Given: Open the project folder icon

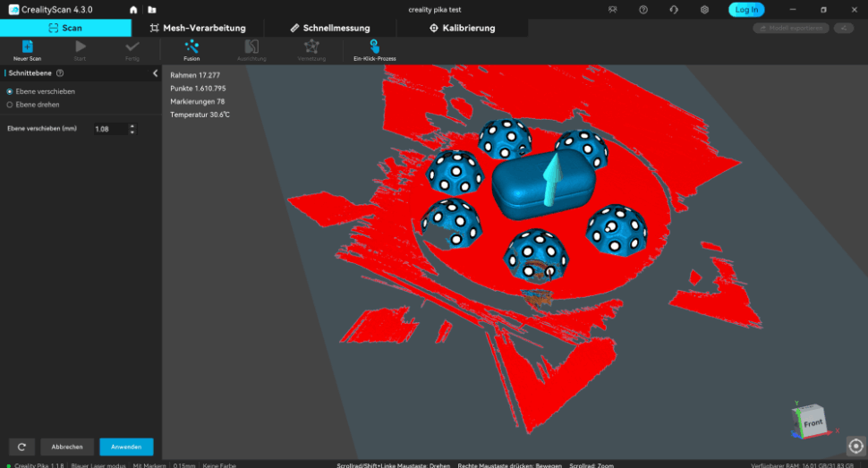Looking at the screenshot, I should coord(152,10).
